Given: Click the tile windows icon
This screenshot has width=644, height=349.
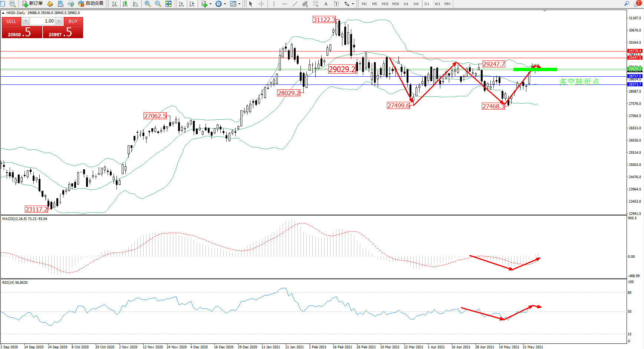Looking at the screenshot, I should (x=168, y=4).
